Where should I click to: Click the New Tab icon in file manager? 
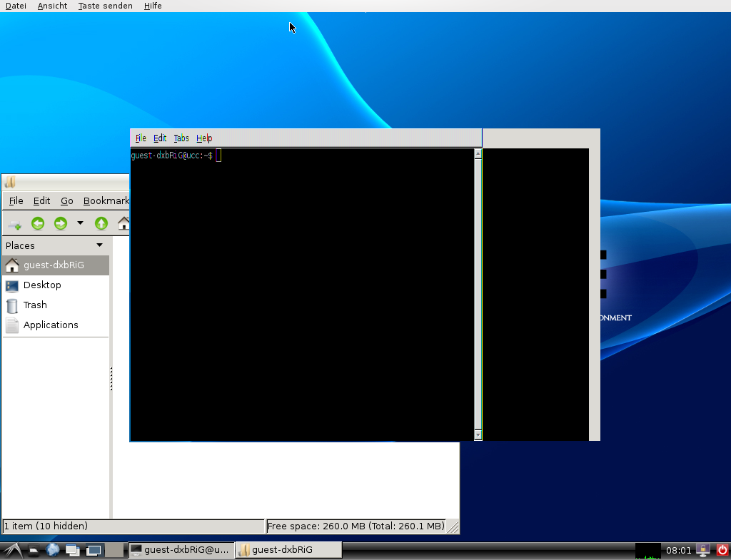(14, 224)
